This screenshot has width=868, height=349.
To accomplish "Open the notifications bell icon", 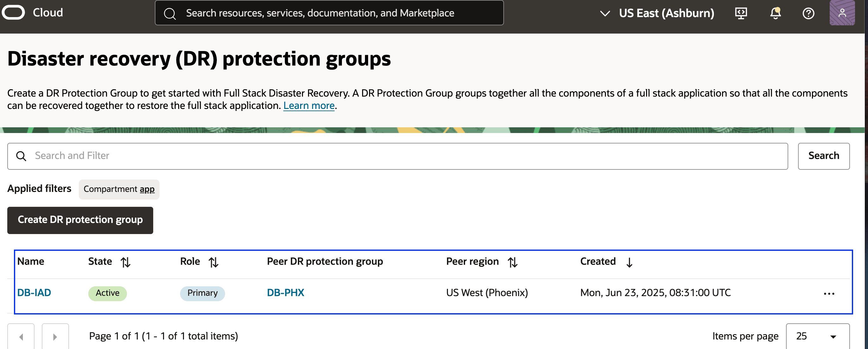I will tap(775, 13).
